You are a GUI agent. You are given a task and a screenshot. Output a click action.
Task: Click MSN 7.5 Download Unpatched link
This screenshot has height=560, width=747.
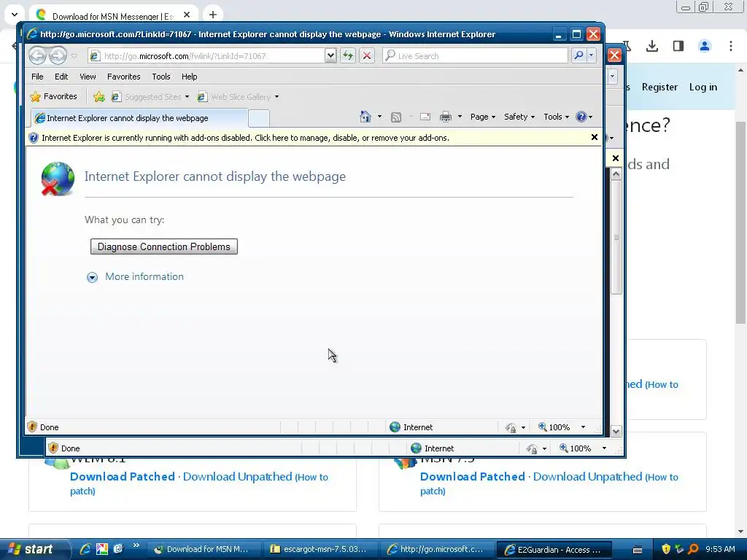(587, 477)
